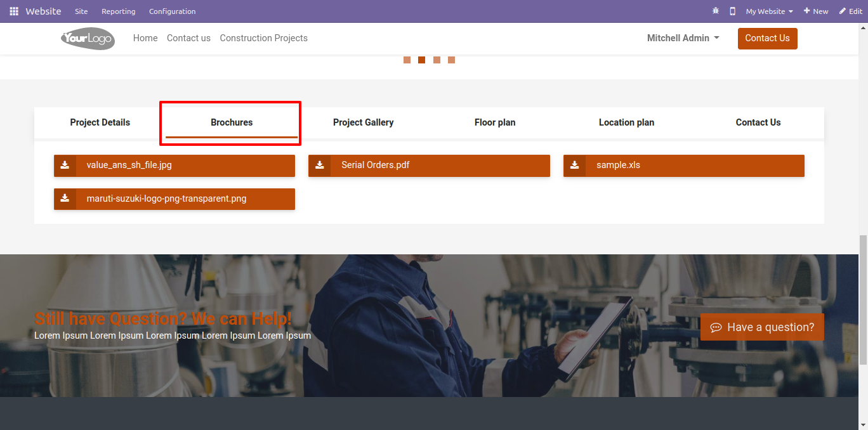This screenshot has height=430, width=868.
Task: Download value_ans_sh_file.jpg brochure
Action: (x=174, y=166)
